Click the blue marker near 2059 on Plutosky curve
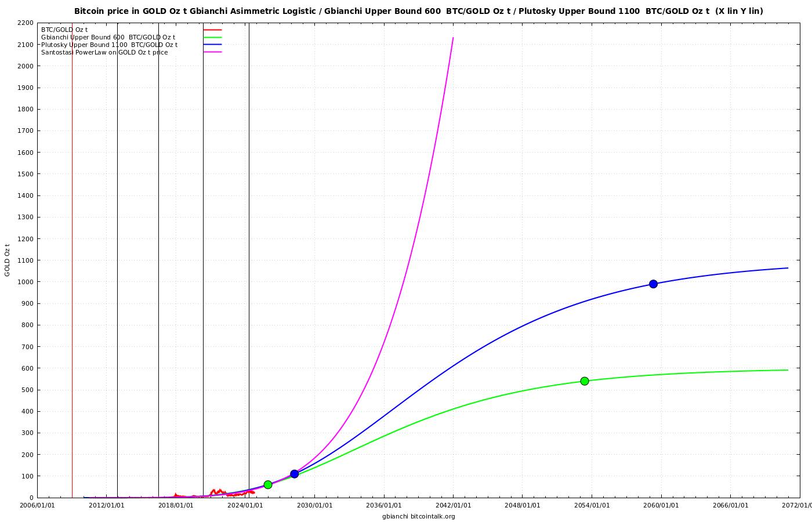The width and height of the screenshot is (812, 522). (x=654, y=284)
